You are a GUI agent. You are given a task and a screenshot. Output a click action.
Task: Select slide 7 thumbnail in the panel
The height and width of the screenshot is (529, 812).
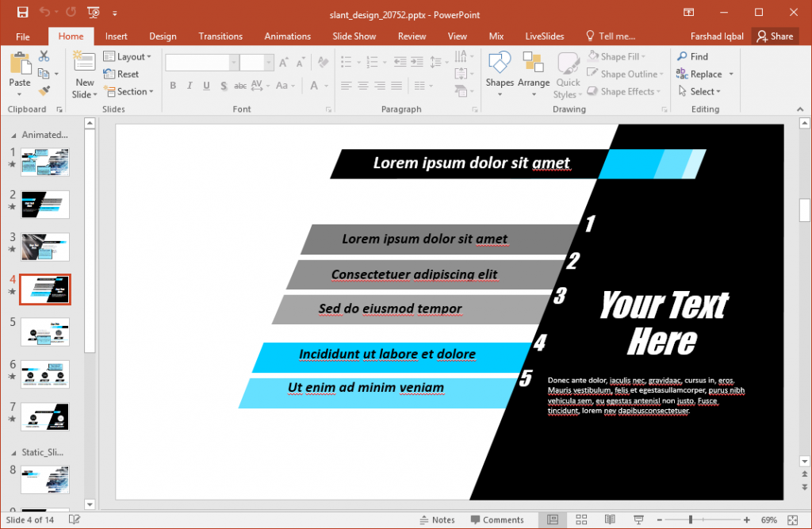point(45,416)
